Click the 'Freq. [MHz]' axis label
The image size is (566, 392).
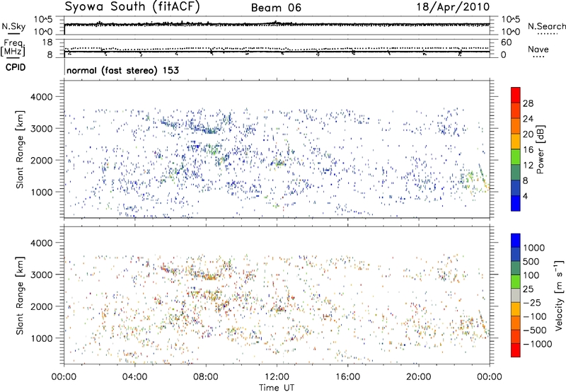pyautogui.click(x=13, y=48)
